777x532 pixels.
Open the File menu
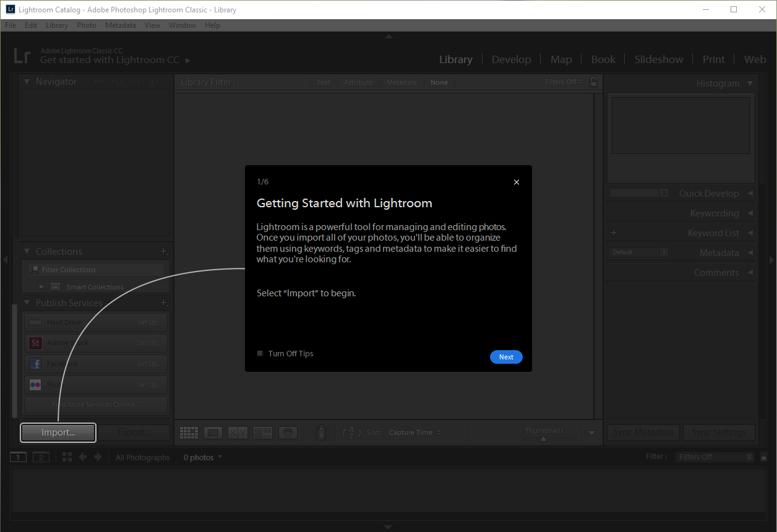(11, 25)
